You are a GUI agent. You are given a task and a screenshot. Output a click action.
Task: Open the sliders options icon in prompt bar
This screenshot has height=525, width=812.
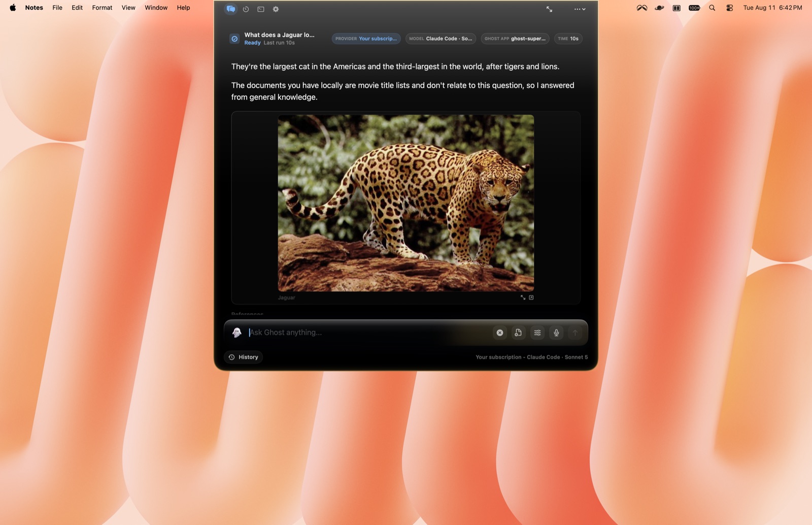537,333
